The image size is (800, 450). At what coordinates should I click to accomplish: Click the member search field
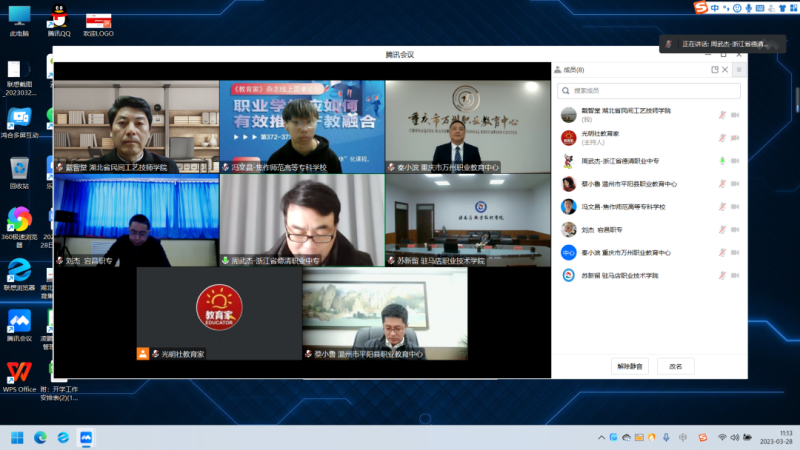click(x=649, y=90)
